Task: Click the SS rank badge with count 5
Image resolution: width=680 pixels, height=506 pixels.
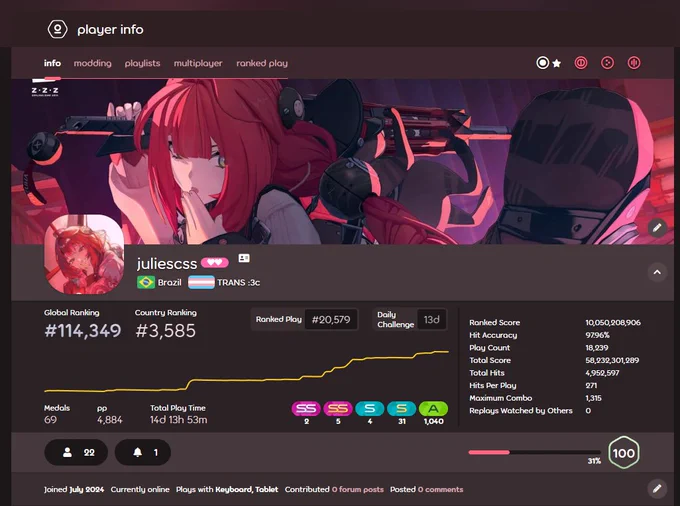Action: [x=338, y=408]
